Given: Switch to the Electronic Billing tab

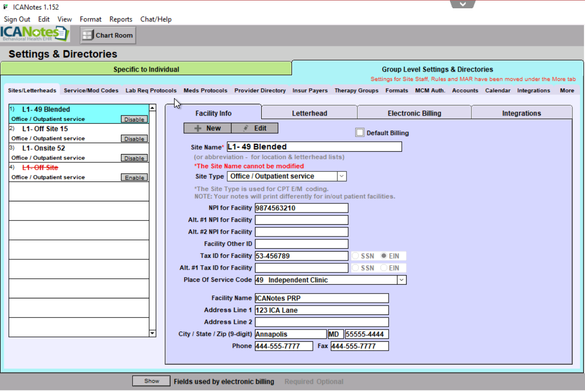Looking at the screenshot, I should click(414, 113).
